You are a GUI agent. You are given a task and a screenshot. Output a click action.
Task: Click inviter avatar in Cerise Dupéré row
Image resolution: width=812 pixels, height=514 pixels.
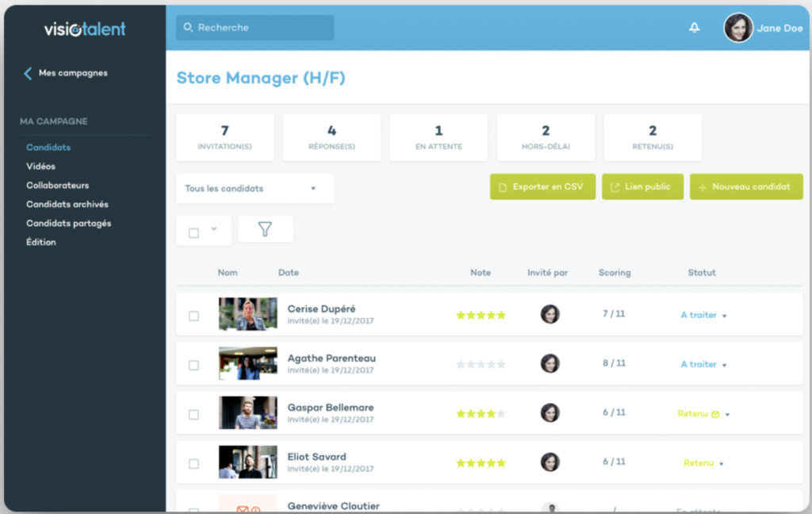tap(550, 314)
